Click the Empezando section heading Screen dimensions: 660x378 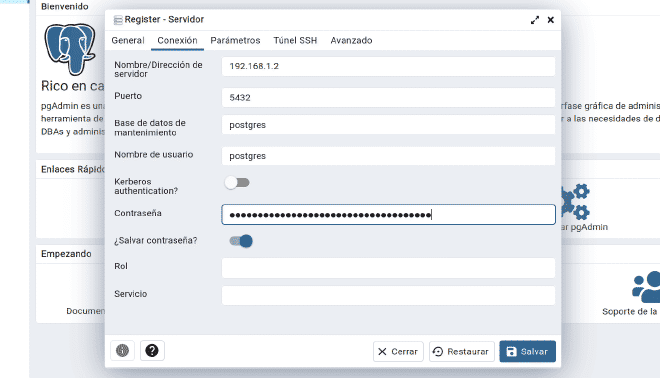66,254
